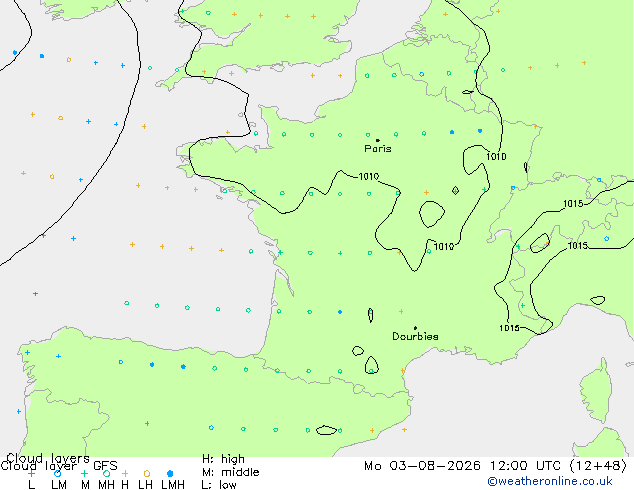Screen dimensions: 634x490
Task: Select the Paris city label
Action: (x=378, y=149)
